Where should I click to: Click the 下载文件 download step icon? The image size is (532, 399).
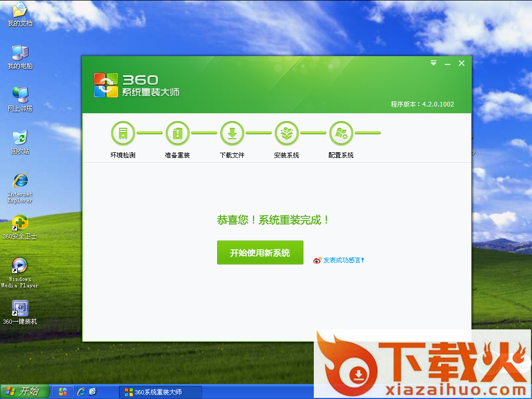[x=232, y=134]
